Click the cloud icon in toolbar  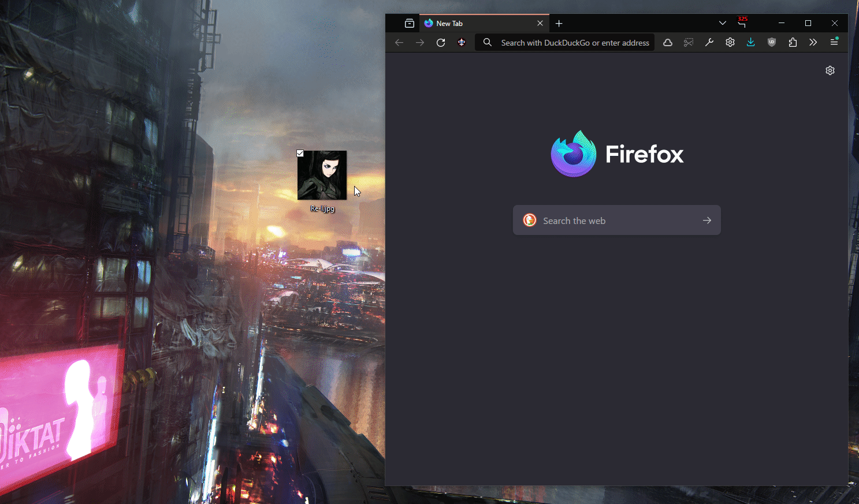coord(668,42)
